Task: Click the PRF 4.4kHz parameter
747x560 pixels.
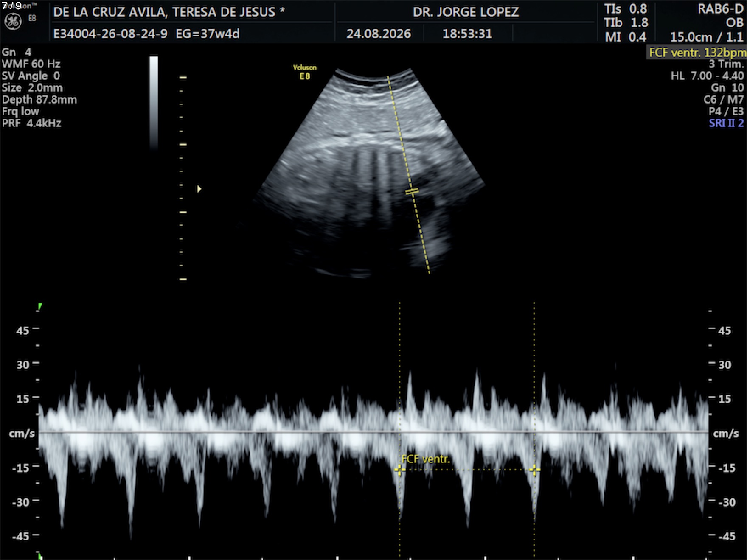Action: 32,123
